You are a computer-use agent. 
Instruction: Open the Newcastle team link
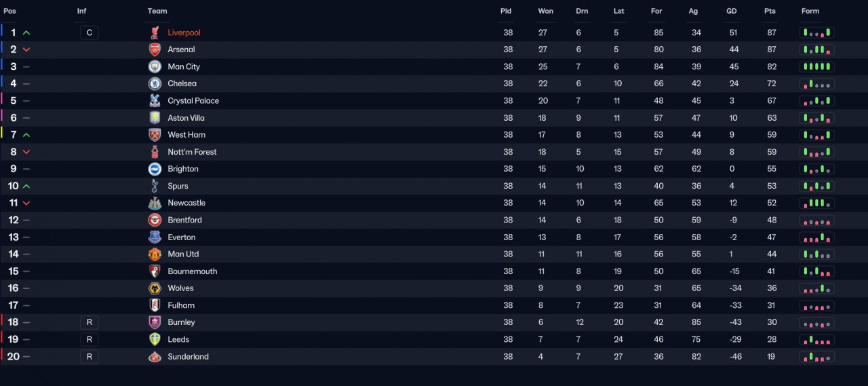click(186, 203)
